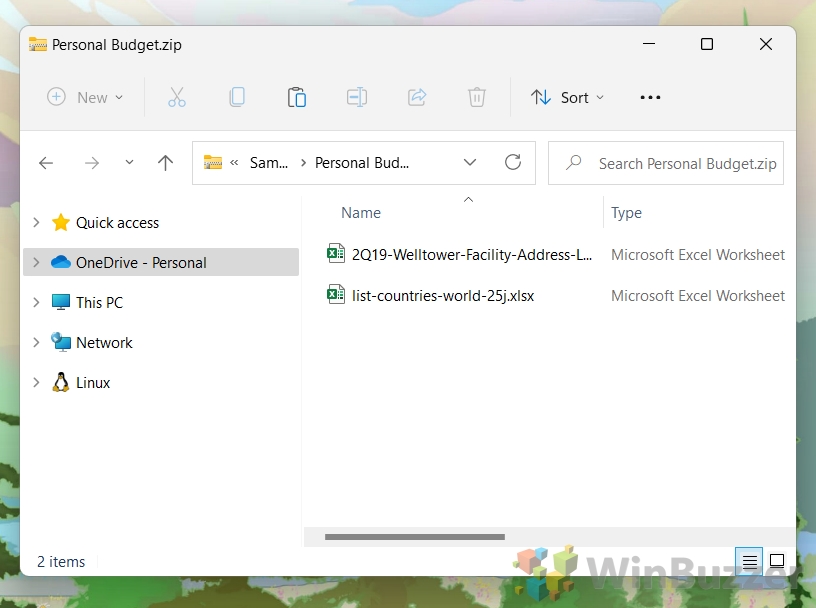Screen dimensions: 816x608
Task: Open the New dropdown menu
Action: (85, 97)
